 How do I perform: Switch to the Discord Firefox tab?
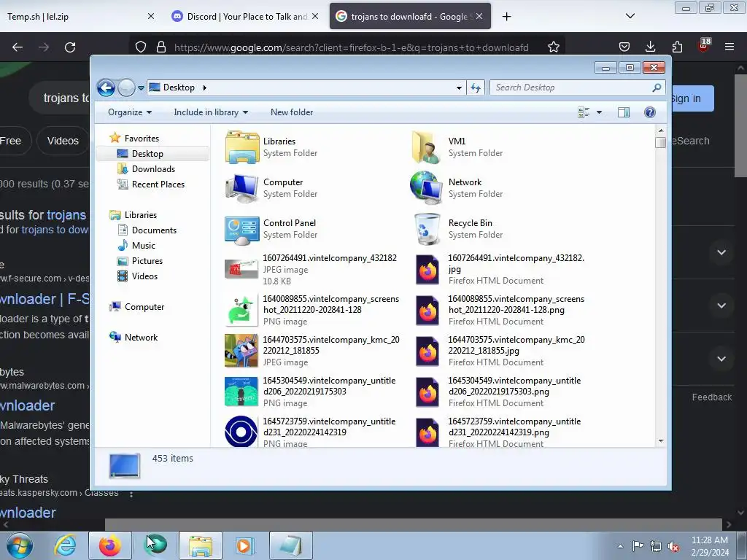244,17
